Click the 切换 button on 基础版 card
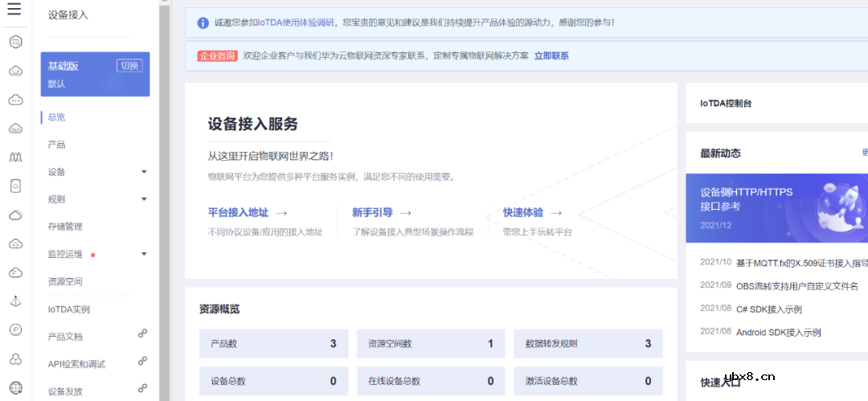 click(129, 65)
